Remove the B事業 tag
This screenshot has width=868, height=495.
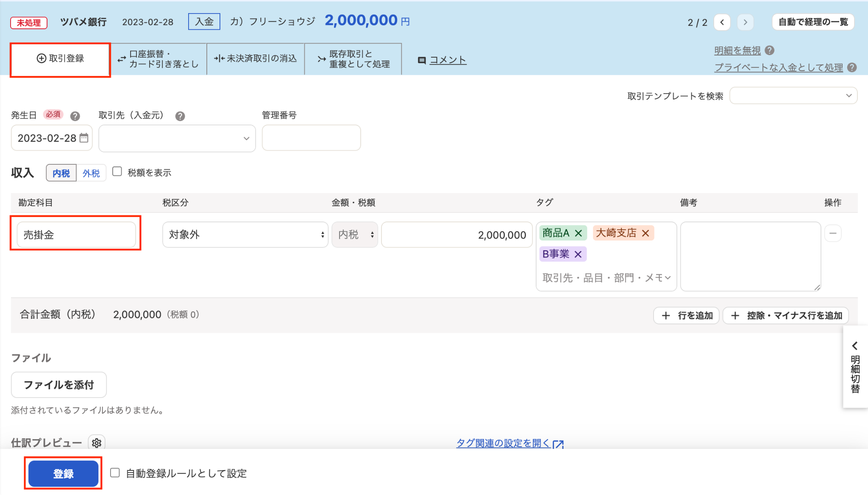point(578,254)
